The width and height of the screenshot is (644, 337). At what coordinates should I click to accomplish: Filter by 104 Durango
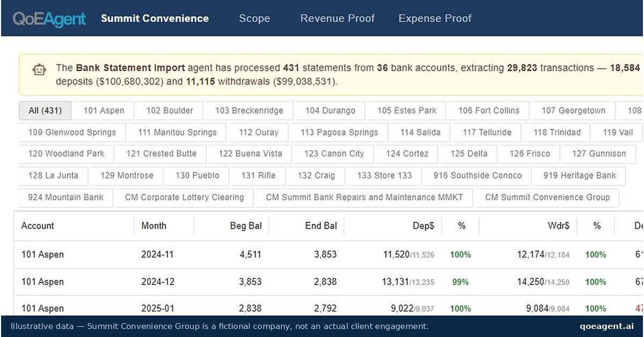point(330,111)
